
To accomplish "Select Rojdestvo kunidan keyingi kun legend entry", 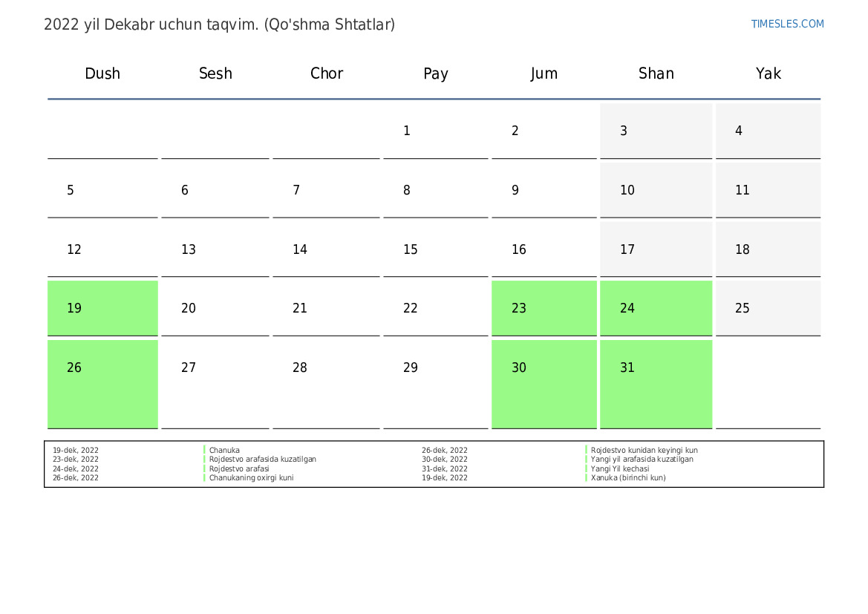I will (x=644, y=451).
